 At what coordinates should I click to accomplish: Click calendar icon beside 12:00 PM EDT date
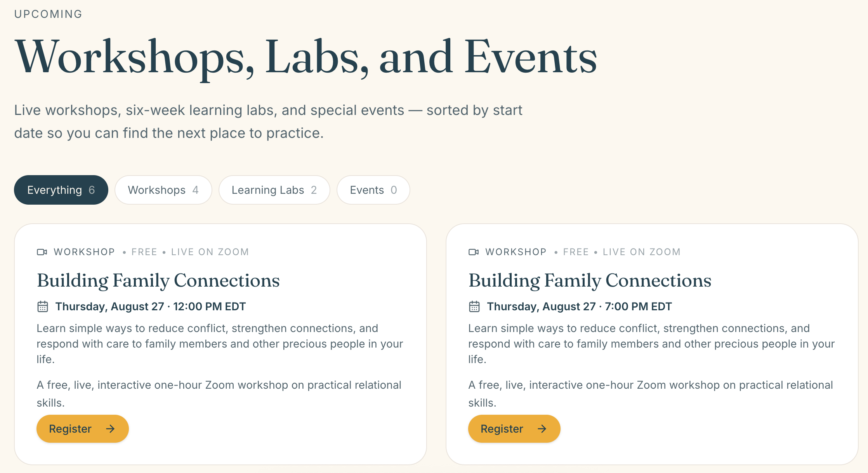point(42,306)
